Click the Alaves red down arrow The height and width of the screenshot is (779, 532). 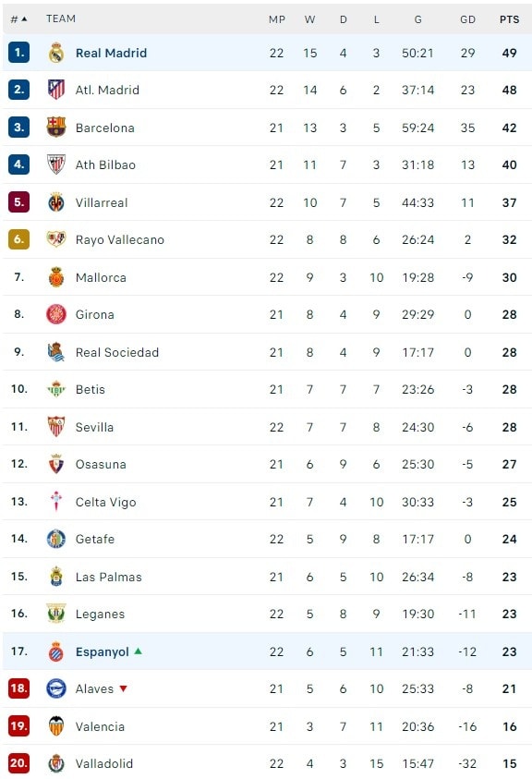coord(123,688)
